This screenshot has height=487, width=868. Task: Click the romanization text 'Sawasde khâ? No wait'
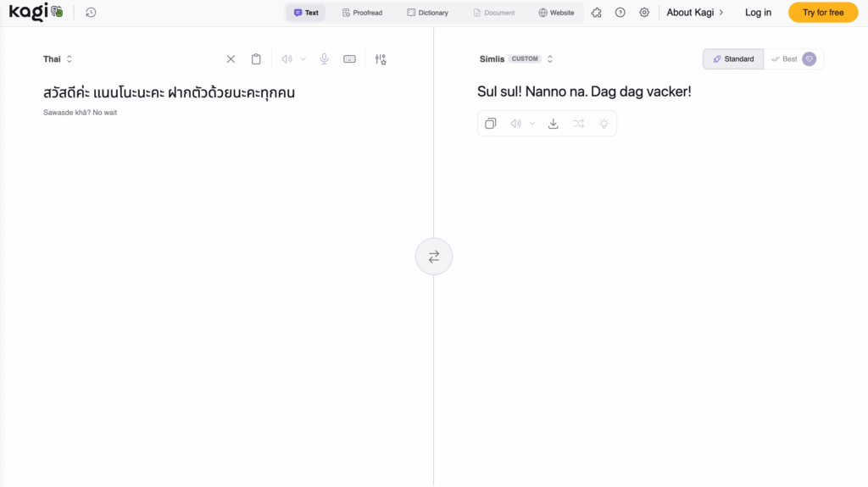click(x=81, y=113)
